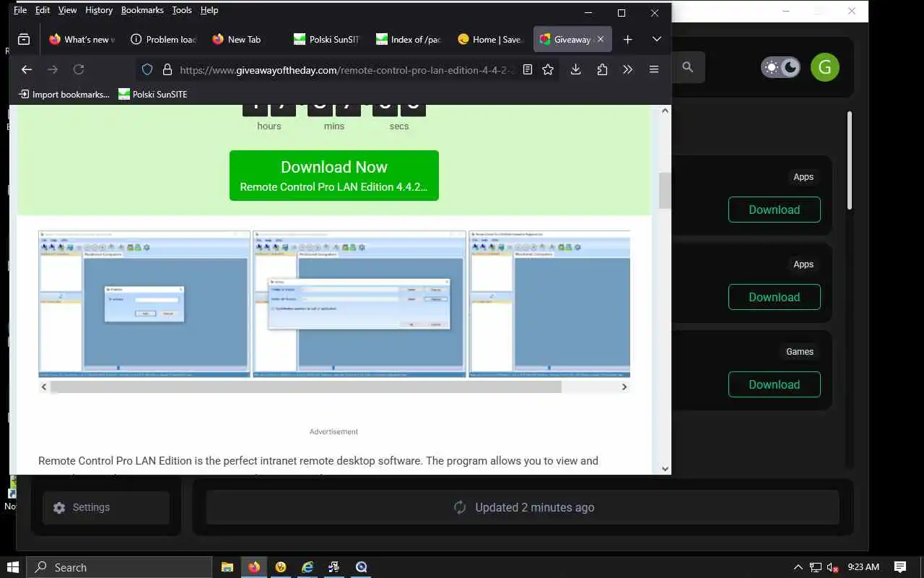Switch to the Index of /pac tab

(x=409, y=40)
